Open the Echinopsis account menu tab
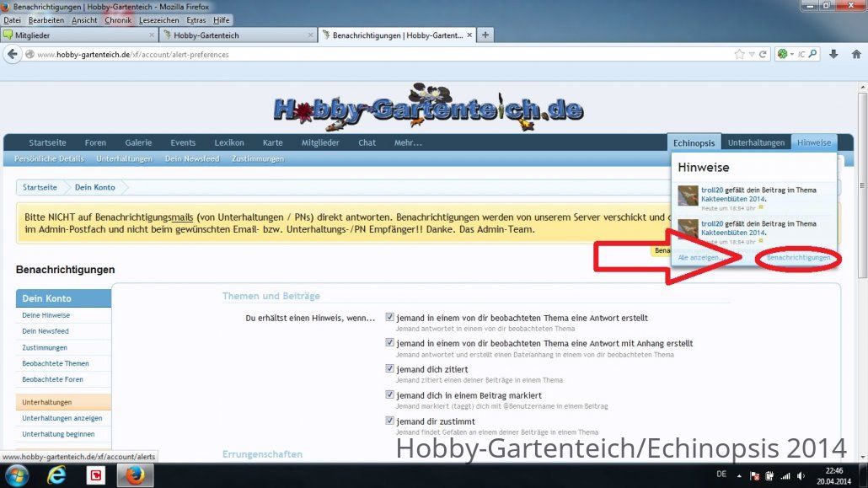The width and height of the screenshot is (868, 488). point(694,143)
